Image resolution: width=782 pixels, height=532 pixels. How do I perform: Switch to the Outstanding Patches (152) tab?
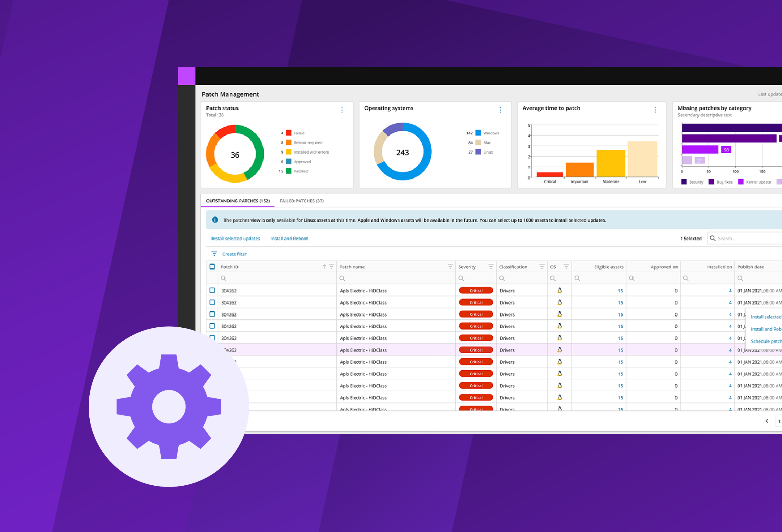(x=238, y=201)
